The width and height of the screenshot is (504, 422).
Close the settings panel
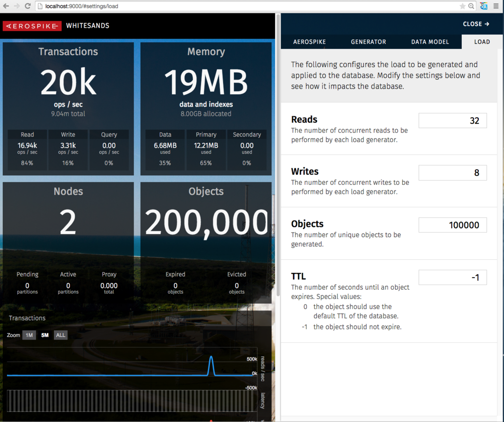476,24
